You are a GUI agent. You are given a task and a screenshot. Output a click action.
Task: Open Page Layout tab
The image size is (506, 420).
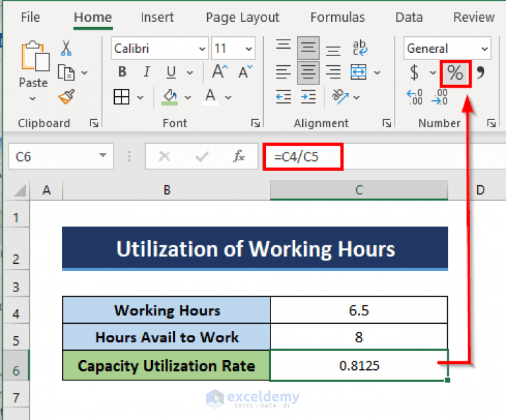243,18
